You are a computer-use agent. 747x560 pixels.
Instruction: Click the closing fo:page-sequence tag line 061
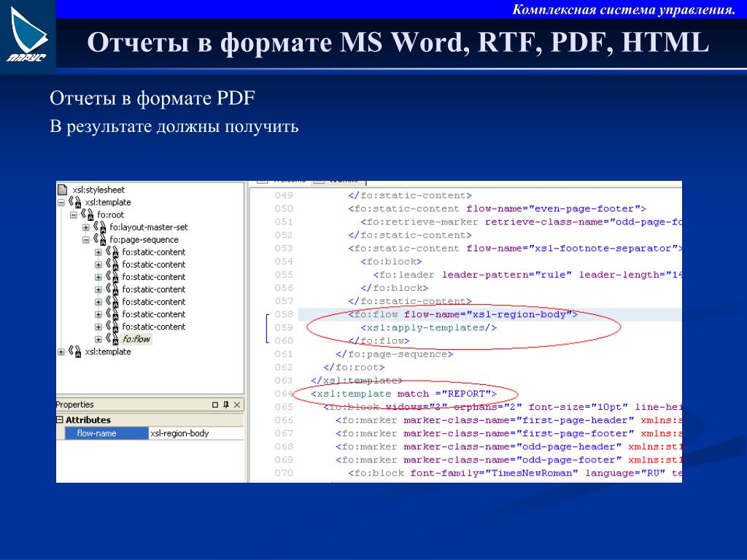395,354
